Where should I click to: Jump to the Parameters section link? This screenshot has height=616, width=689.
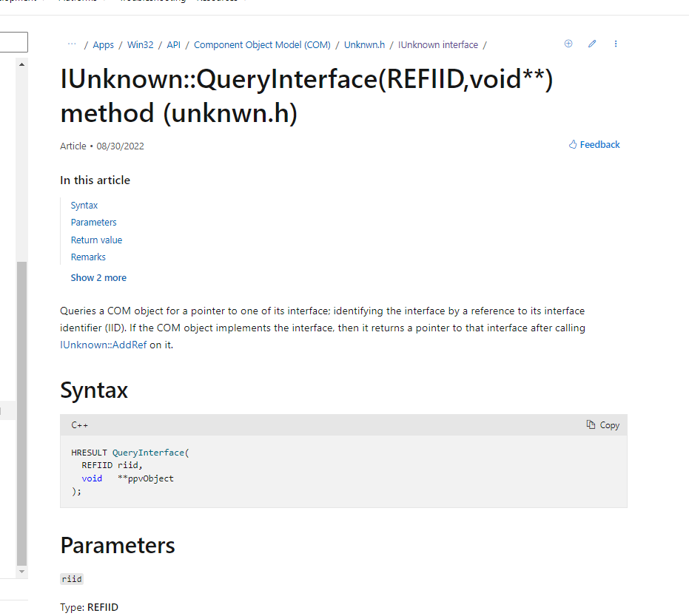point(93,223)
